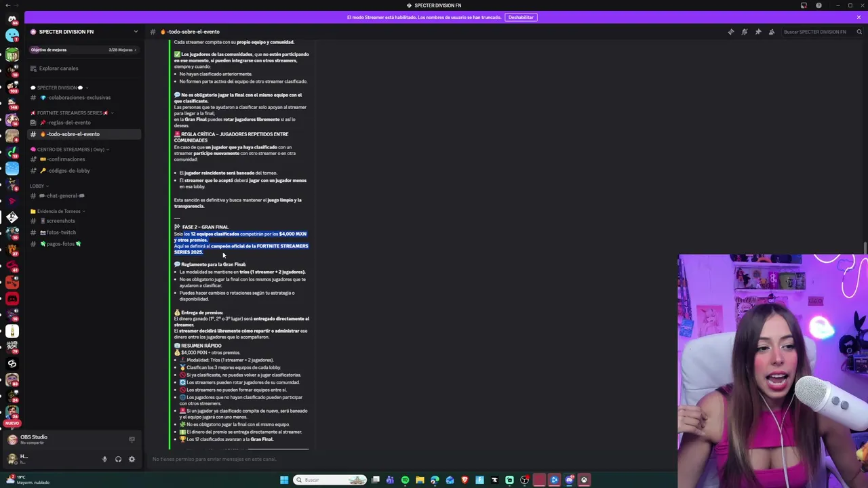868x488 pixels.
Task: Open Discord direct messages home icon
Action: point(12,20)
